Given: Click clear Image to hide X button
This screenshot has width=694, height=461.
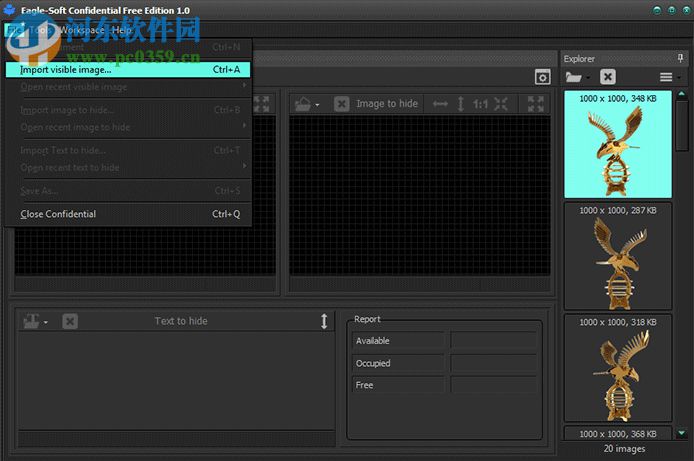Looking at the screenshot, I should [341, 104].
